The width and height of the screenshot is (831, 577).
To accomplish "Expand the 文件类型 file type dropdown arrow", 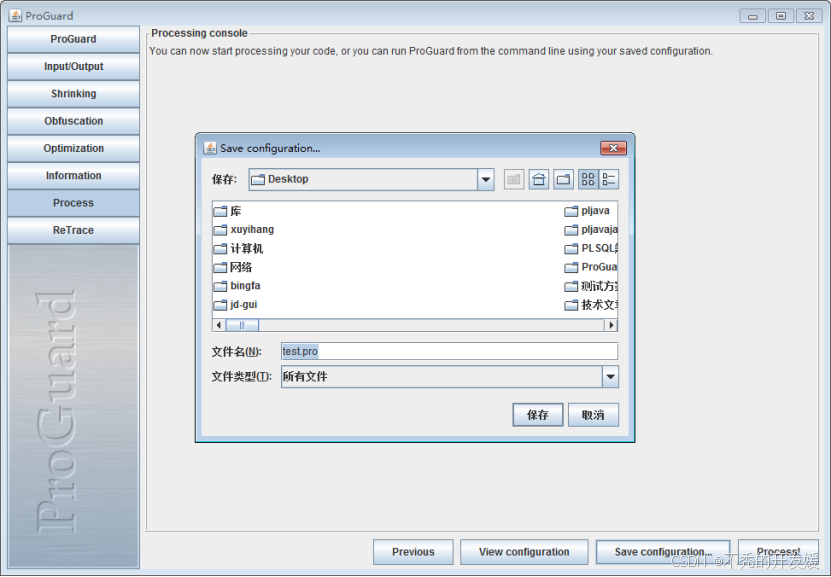I will pyautogui.click(x=610, y=377).
